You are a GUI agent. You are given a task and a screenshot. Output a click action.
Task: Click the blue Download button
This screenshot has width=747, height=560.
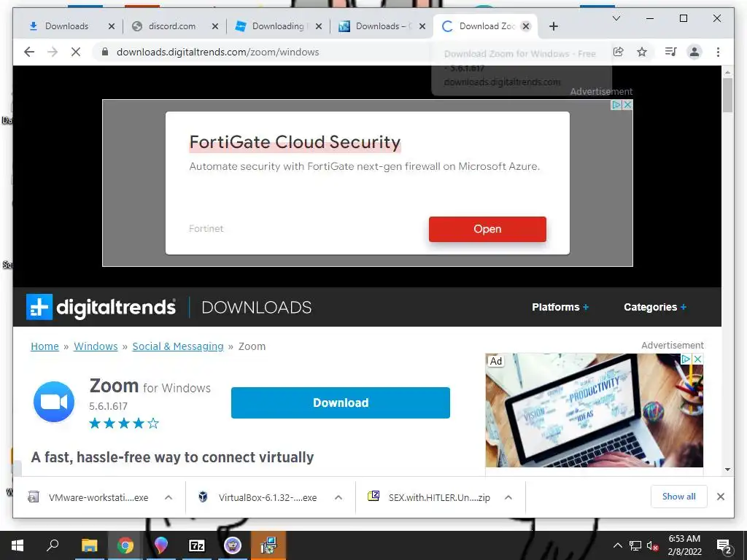(x=341, y=402)
